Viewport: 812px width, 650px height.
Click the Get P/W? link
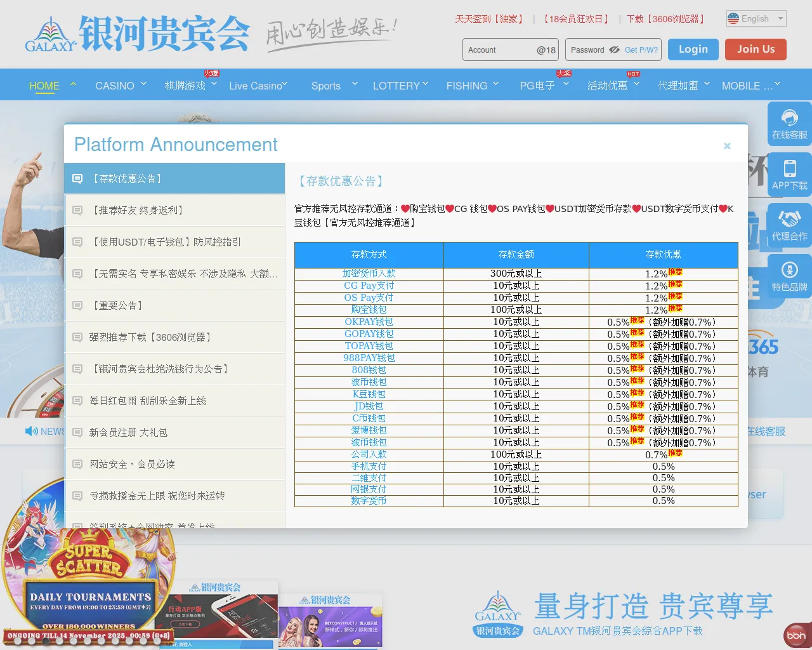tap(641, 50)
